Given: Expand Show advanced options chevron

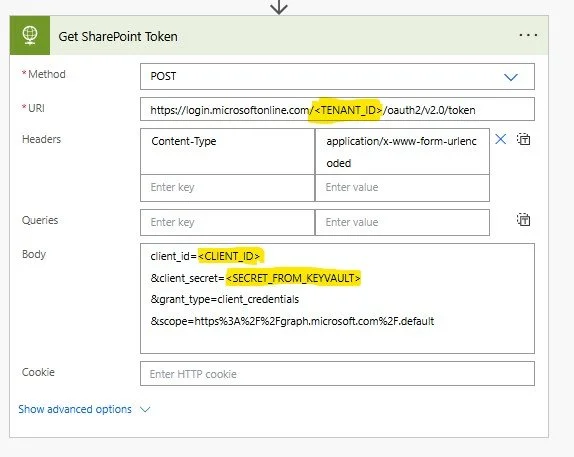Looking at the screenshot, I should tap(145, 409).
